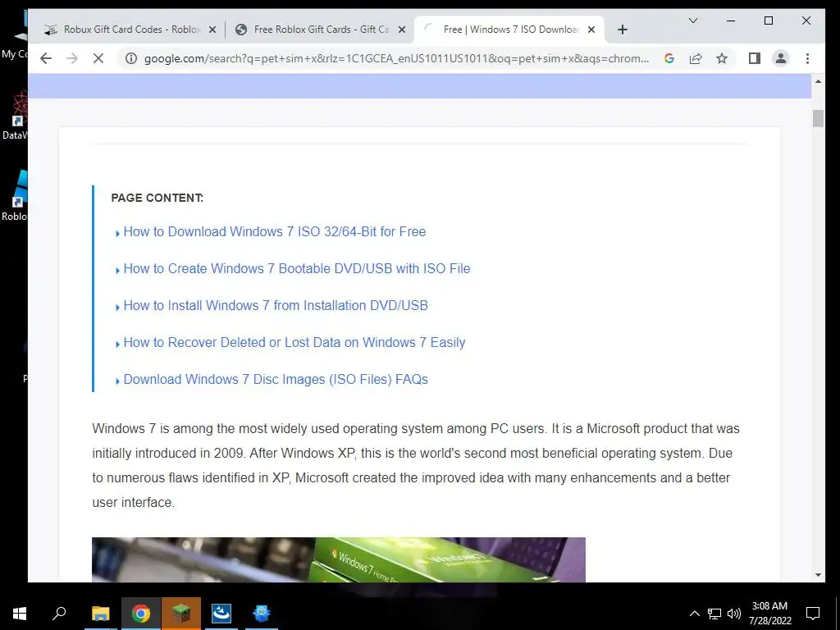Open How to Download Windows 7 ISO link
The image size is (840, 630).
(x=274, y=231)
